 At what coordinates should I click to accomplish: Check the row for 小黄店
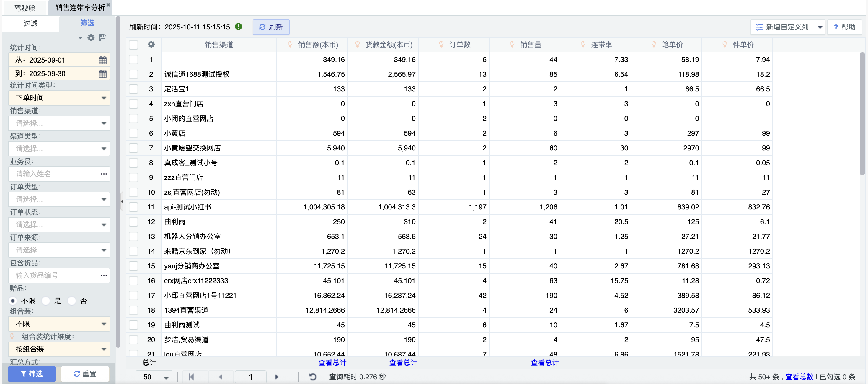pyautogui.click(x=133, y=133)
